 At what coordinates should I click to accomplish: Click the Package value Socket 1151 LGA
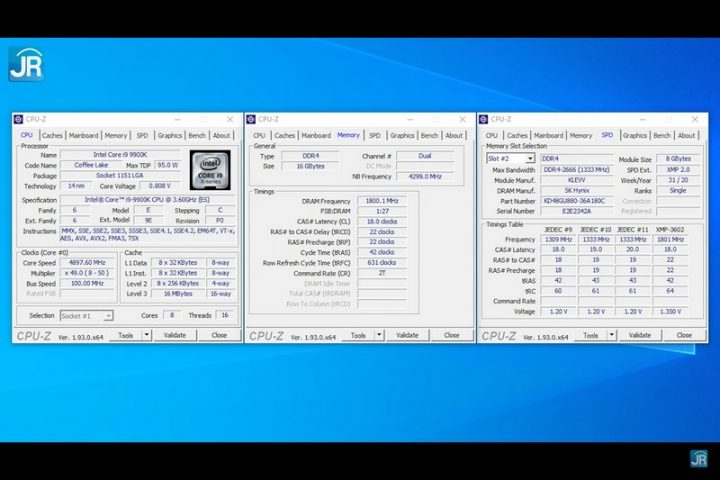(x=120, y=175)
